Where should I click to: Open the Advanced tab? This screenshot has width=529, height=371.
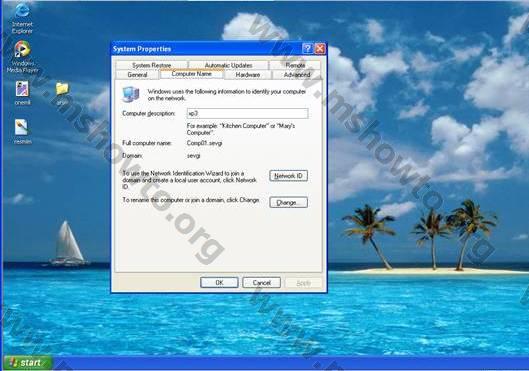[x=297, y=75]
